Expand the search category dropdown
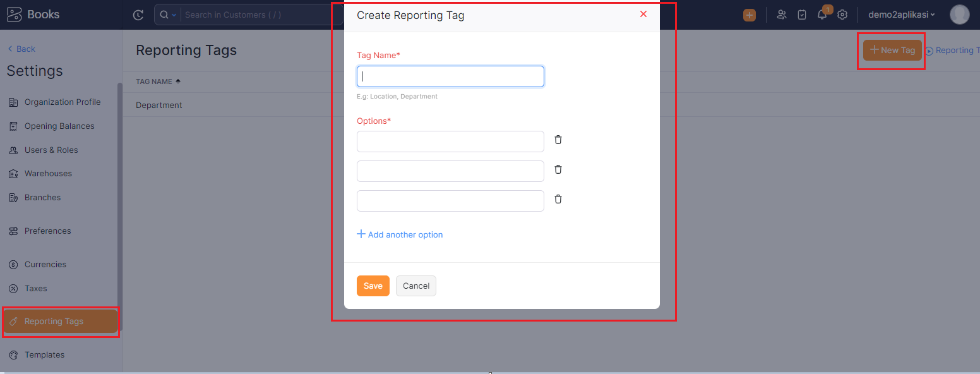This screenshot has width=980, height=374. click(168, 15)
